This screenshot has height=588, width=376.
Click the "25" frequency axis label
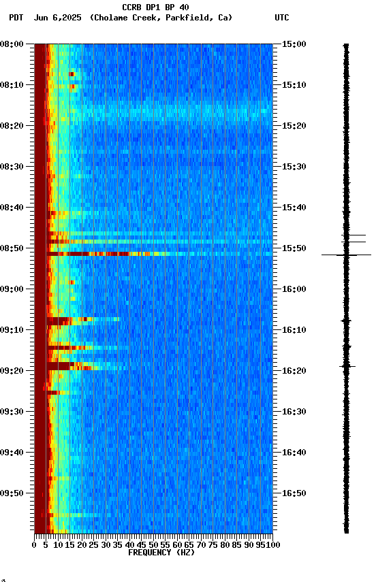pos(94,545)
